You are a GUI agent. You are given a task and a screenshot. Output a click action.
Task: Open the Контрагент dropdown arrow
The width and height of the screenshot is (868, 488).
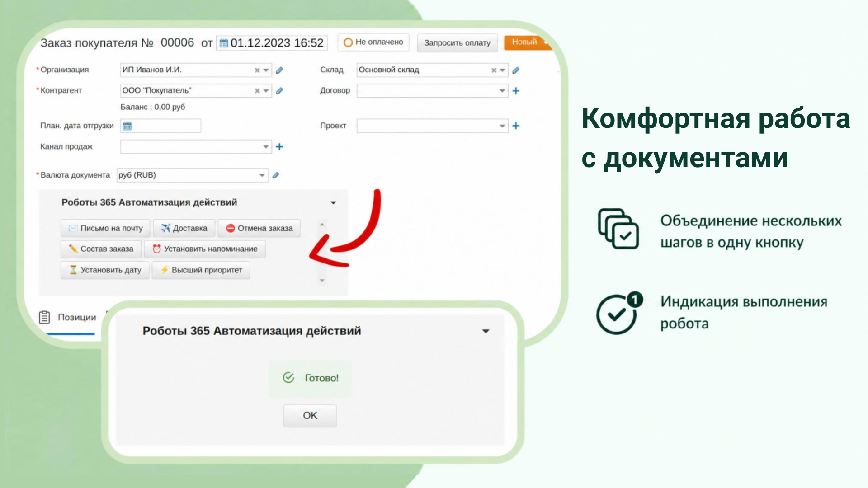[266, 91]
